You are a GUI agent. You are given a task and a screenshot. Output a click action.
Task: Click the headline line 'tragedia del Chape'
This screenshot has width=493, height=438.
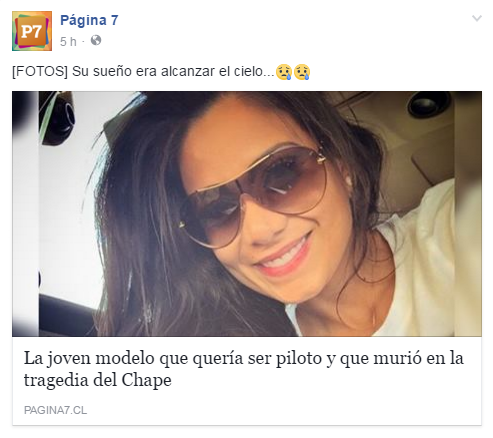[98, 380]
